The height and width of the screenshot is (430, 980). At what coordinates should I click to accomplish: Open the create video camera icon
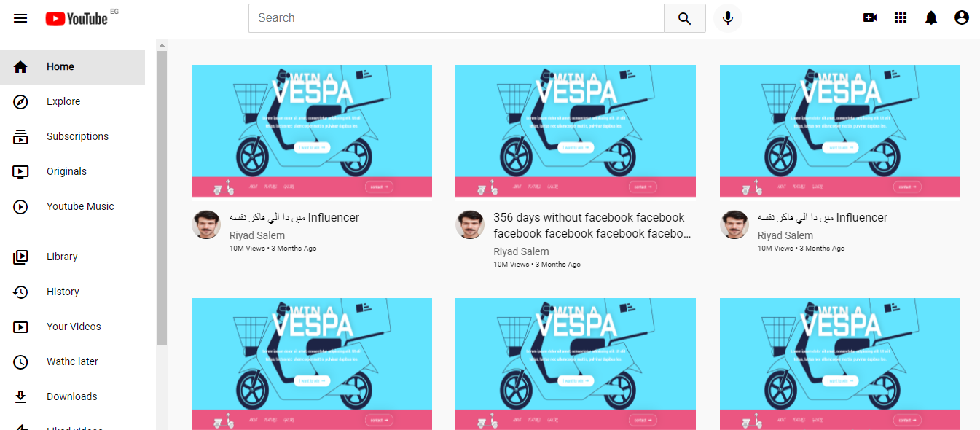click(869, 18)
